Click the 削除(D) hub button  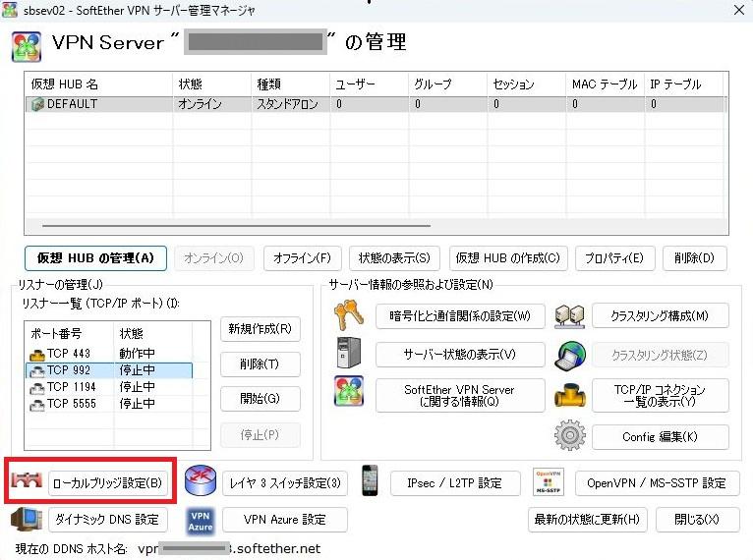(694, 258)
